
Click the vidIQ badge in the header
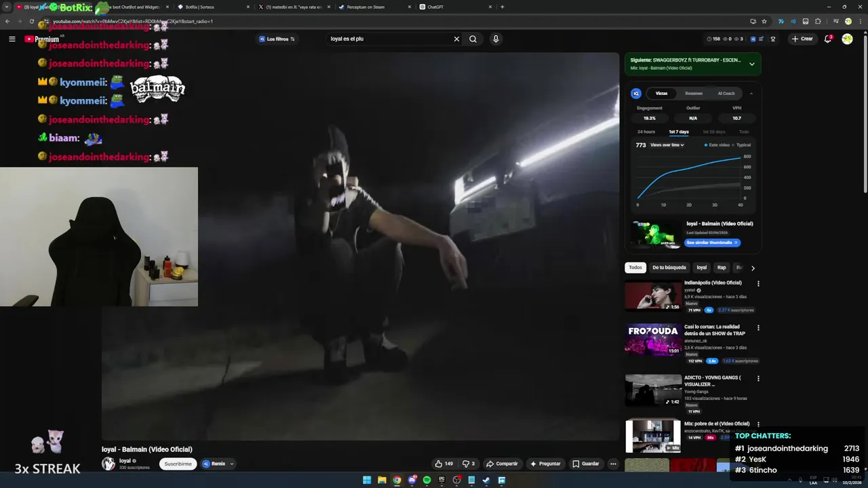(753, 39)
